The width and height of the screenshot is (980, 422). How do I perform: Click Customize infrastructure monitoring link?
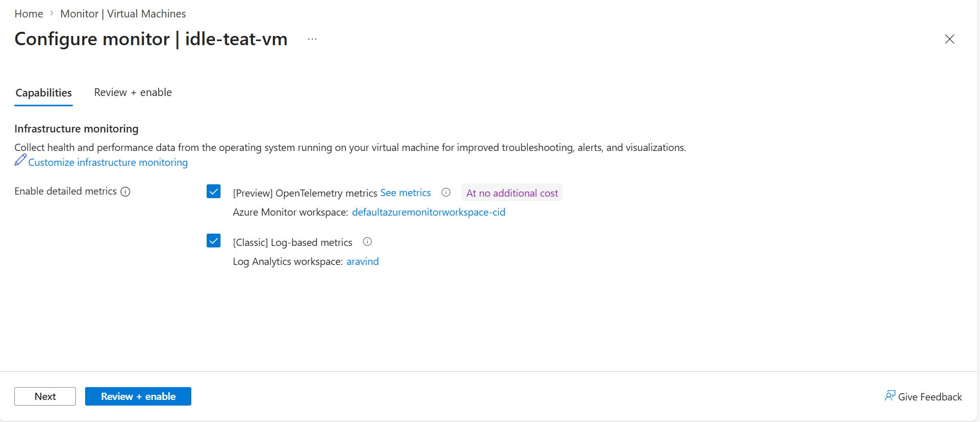pos(108,162)
